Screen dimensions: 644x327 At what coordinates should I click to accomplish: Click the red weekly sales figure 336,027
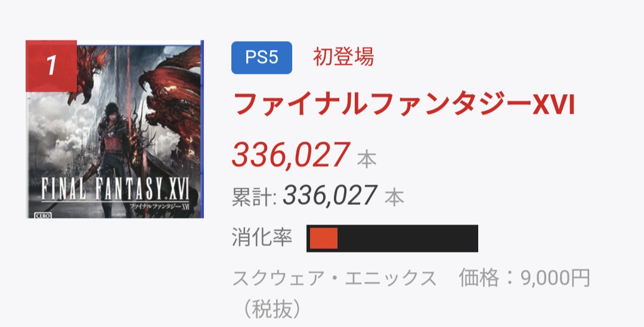[x=290, y=154]
